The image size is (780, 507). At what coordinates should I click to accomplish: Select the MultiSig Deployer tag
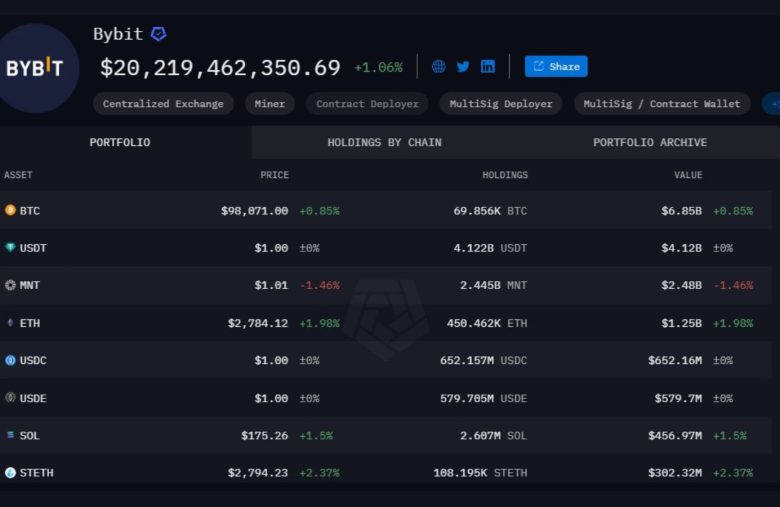501,103
